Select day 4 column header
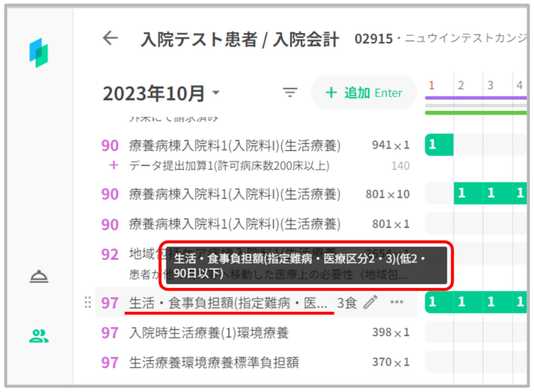Image resolution: width=534 pixels, height=392 pixels. (519, 85)
